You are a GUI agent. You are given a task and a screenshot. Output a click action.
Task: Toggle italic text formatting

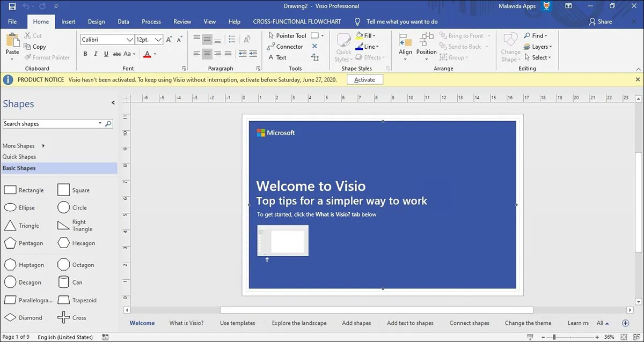[96, 54]
